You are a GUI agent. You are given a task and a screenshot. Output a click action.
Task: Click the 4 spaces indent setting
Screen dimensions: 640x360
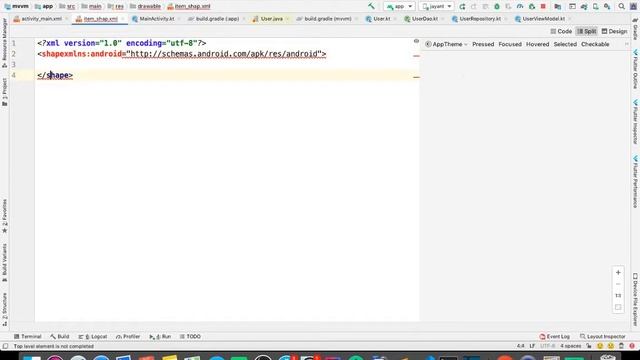(x=570, y=346)
